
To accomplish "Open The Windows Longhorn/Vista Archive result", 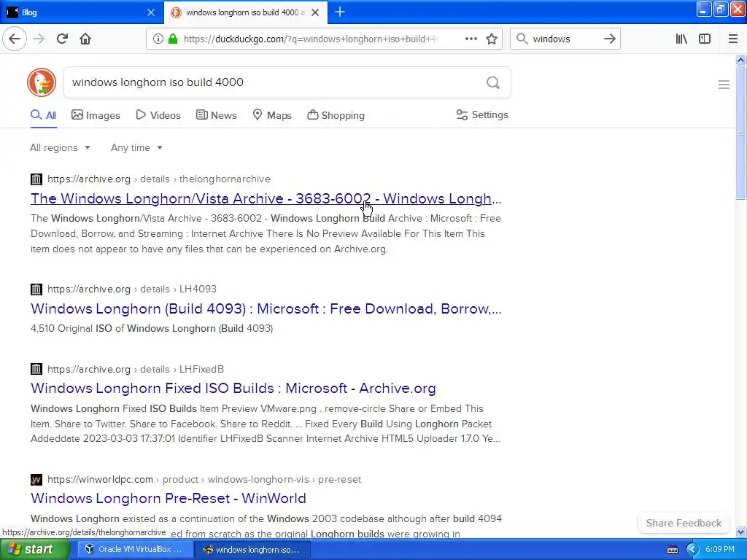I will pyautogui.click(x=266, y=198).
